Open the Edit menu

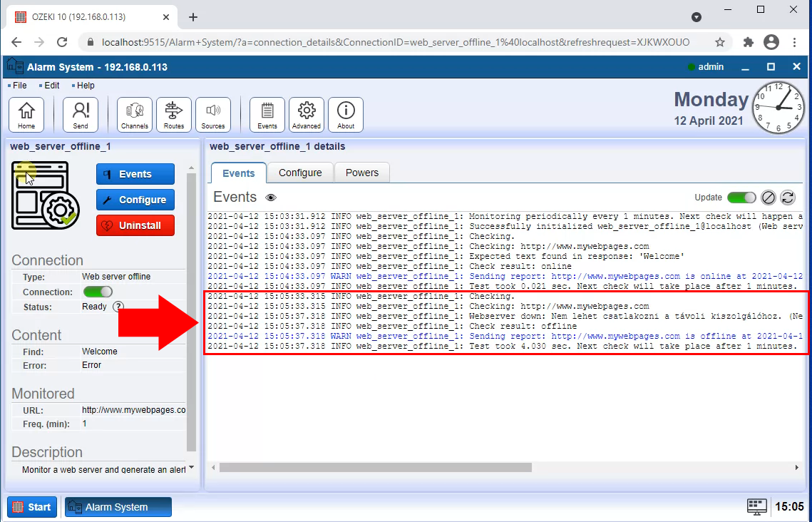click(x=52, y=86)
